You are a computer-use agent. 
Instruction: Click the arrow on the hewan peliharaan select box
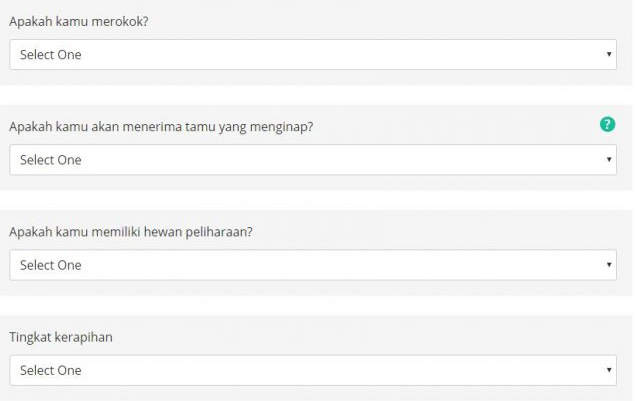(608, 265)
